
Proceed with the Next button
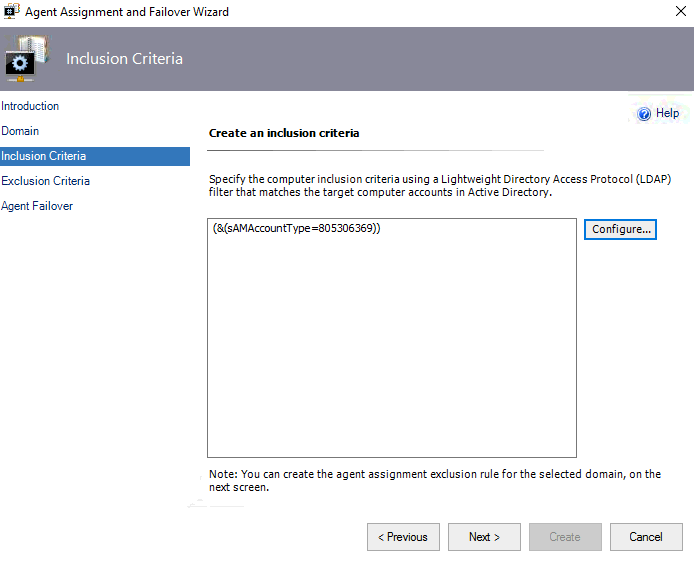click(484, 537)
